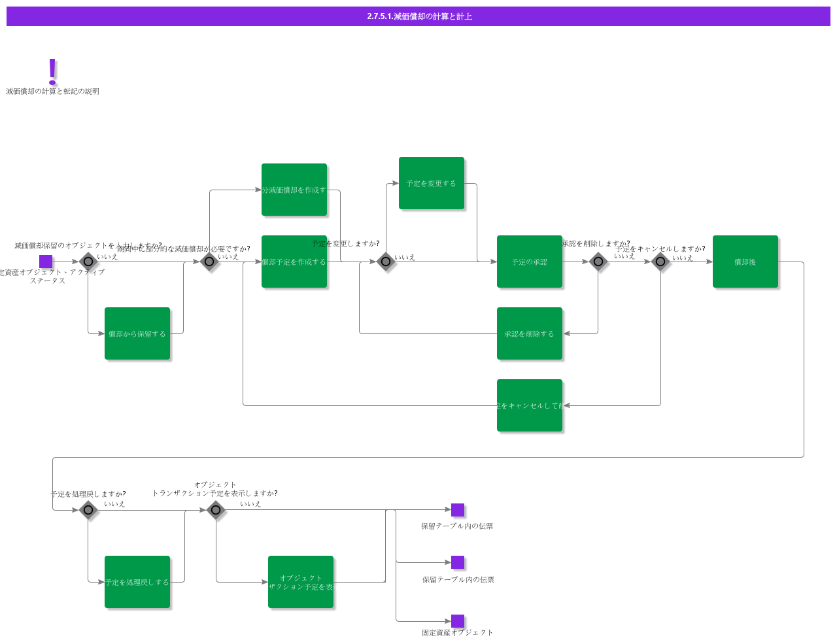837x644 pixels.
Task: Click いいえ label beside the 承認を削除しますか? gateway
Action: [624, 256]
